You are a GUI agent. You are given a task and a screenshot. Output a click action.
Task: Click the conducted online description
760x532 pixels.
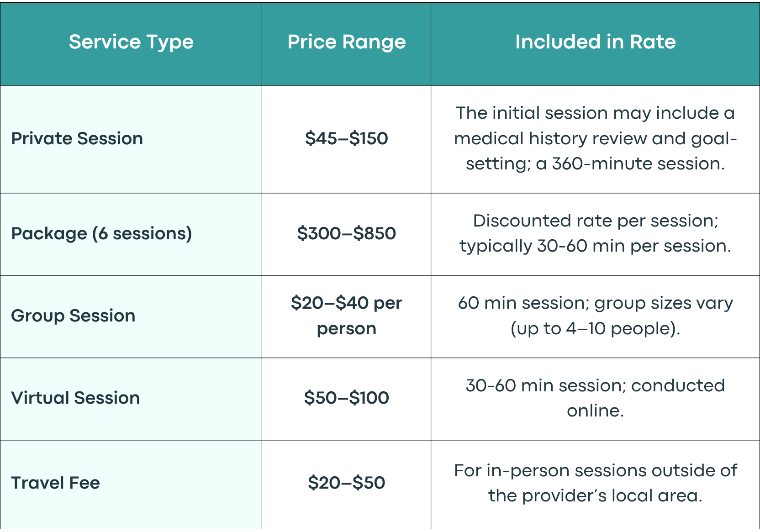click(595, 398)
